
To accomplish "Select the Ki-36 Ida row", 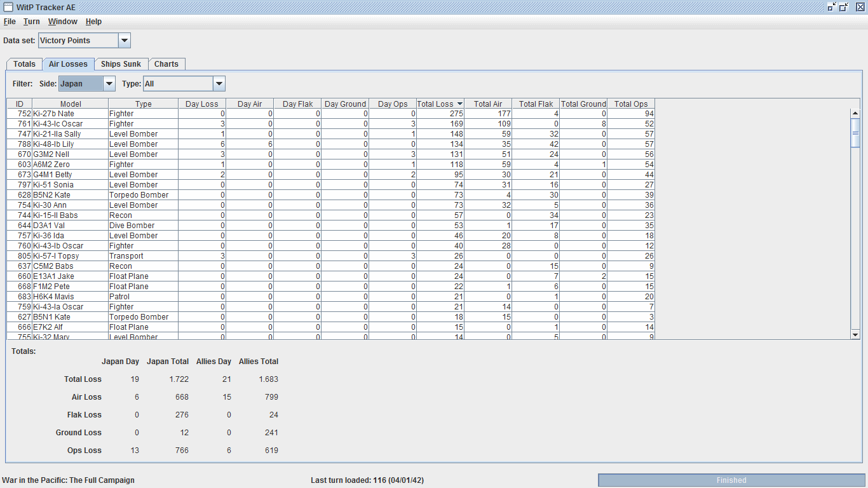I will (x=331, y=236).
